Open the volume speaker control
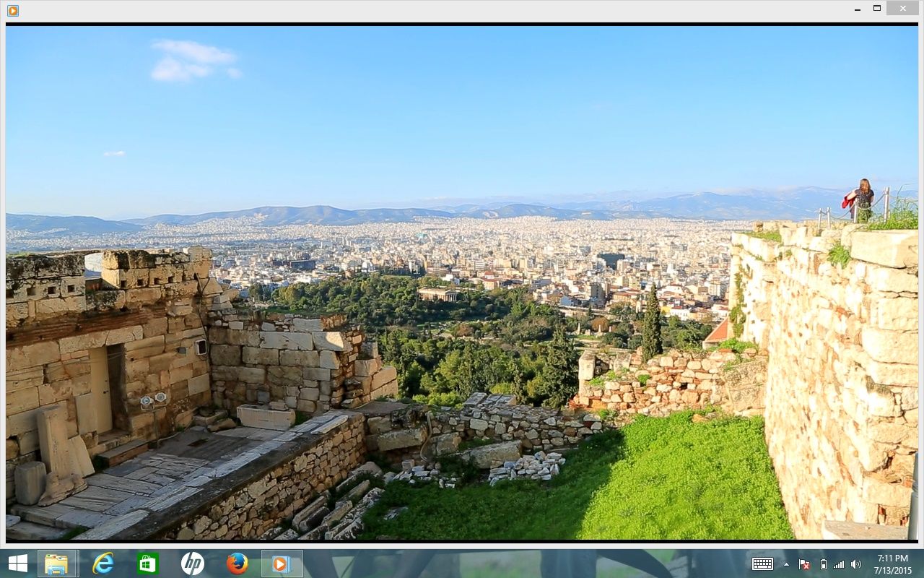Image resolution: width=924 pixels, height=578 pixels. (x=856, y=564)
